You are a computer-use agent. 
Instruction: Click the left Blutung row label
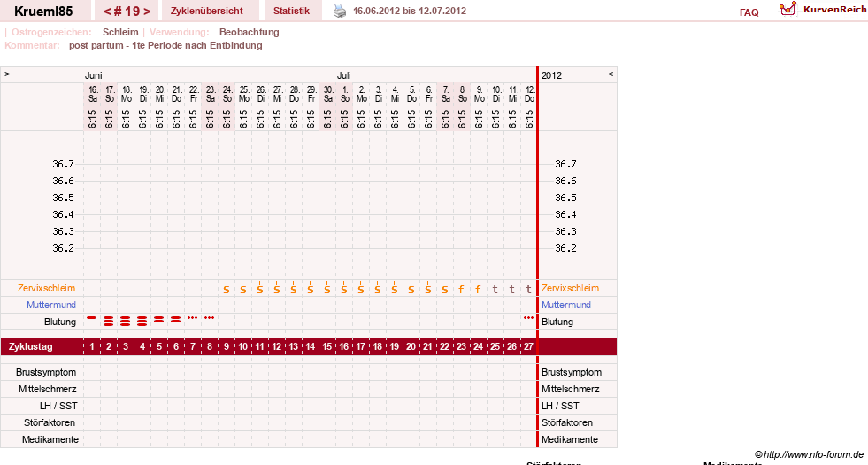[x=60, y=322]
